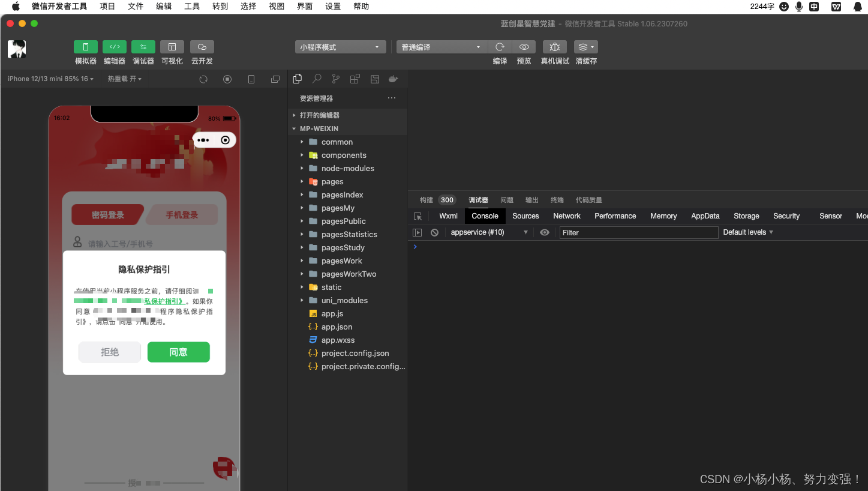
Task: Open the layout panel icon beside extensions
Action: (375, 79)
